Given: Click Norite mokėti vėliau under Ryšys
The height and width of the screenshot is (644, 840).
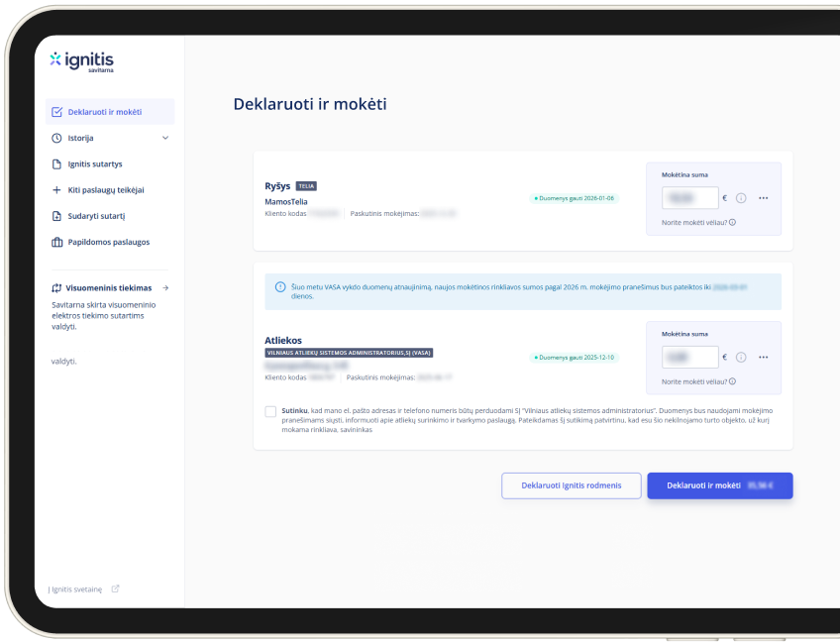Looking at the screenshot, I should click(697, 222).
